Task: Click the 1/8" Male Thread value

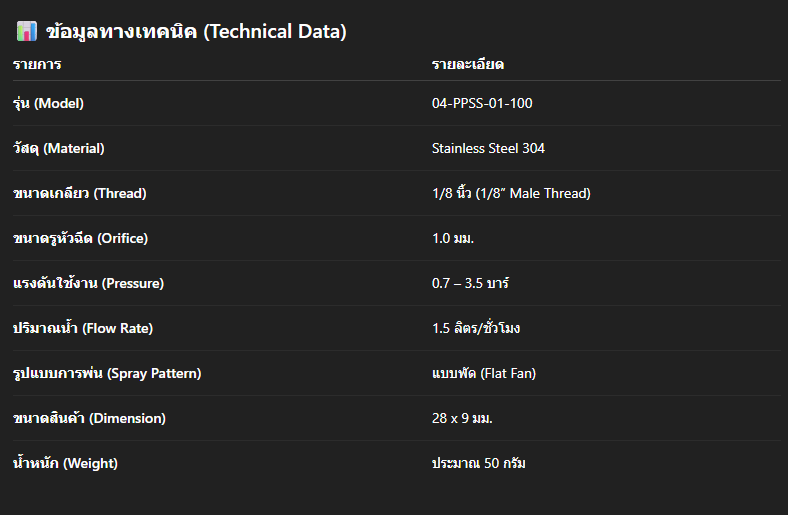Action: pos(511,193)
